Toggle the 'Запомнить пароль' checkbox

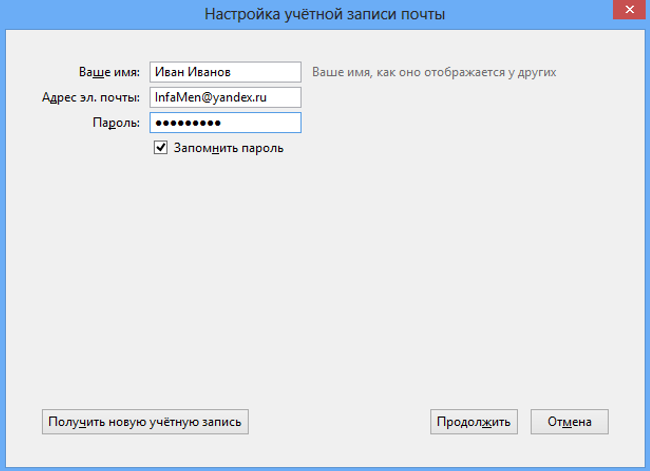(x=160, y=148)
